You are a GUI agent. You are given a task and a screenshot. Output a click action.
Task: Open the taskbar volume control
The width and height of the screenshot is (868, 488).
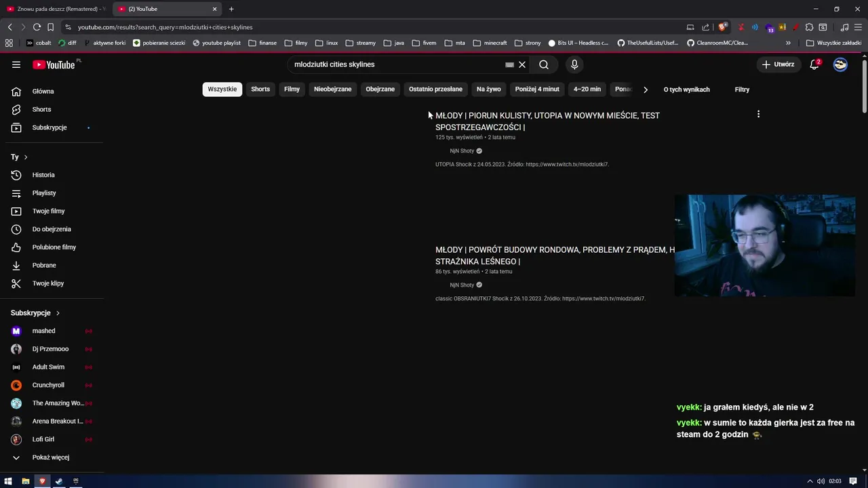coord(821,481)
